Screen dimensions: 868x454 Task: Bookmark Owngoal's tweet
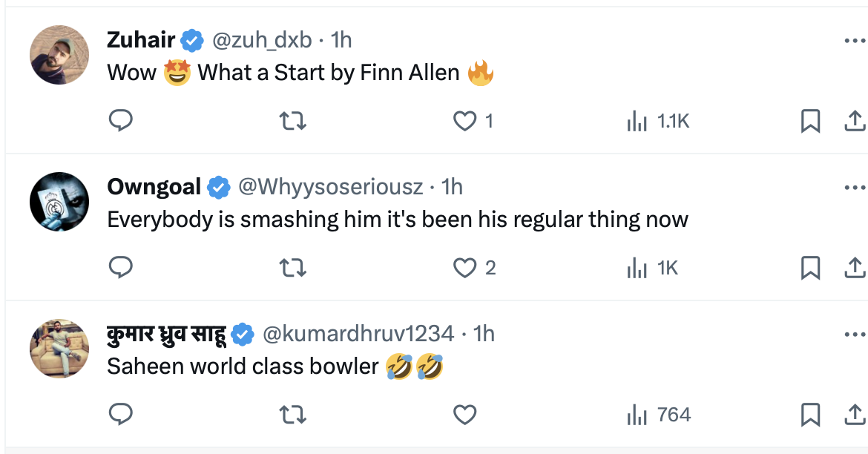(x=810, y=268)
